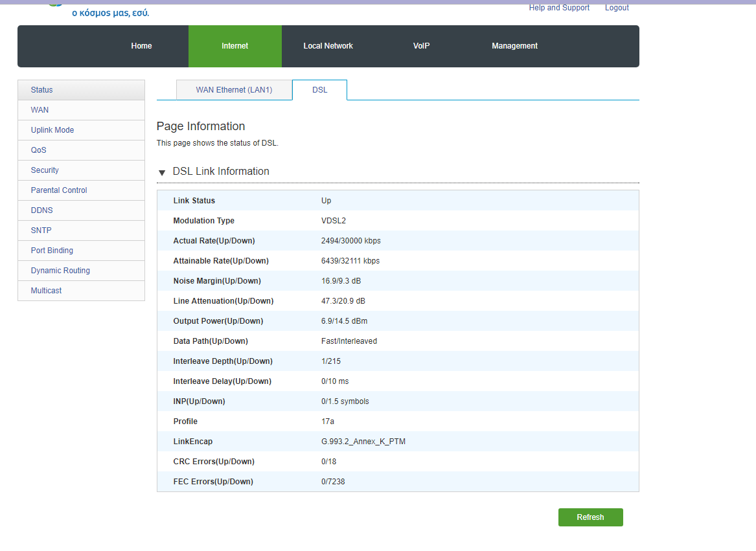The image size is (756, 551).
Task: Go to Security in sidebar
Action: point(45,170)
